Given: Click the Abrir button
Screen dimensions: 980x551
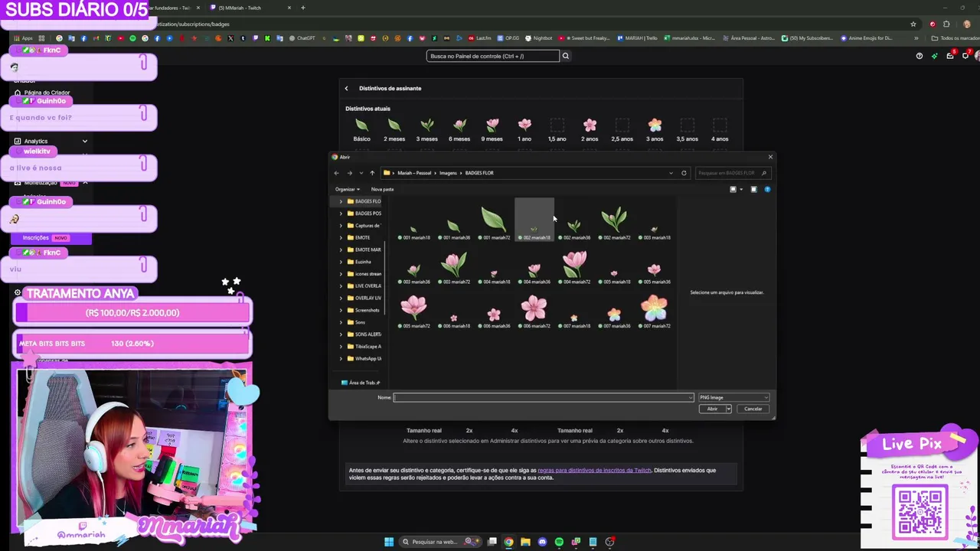Looking at the screenshot, I should pyautogui.click(x=712, y=409).
